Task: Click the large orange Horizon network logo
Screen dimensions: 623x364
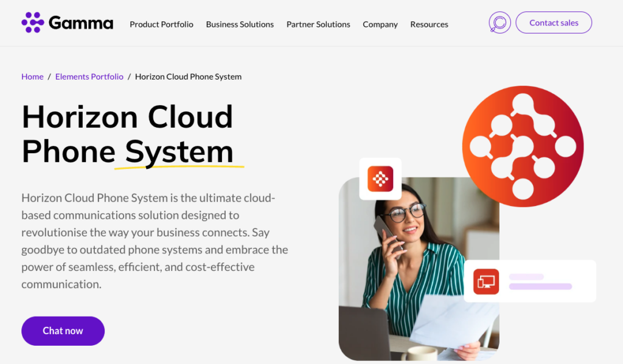Action: tap(523, 146)
